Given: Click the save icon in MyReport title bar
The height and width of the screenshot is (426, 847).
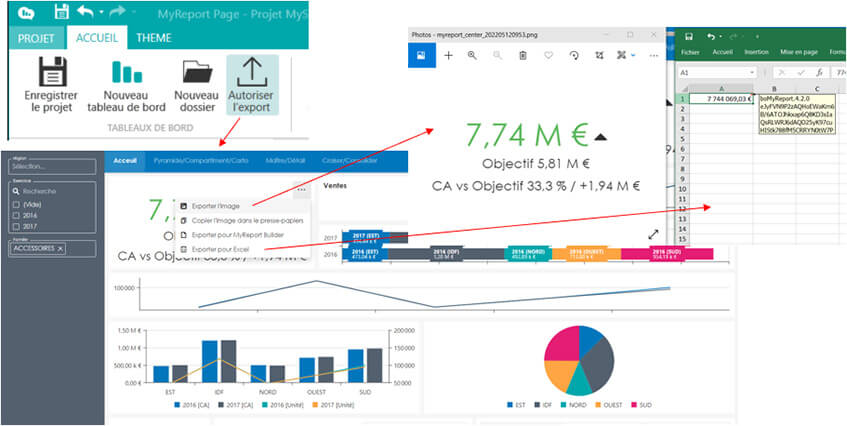Looking at the screenshot, I should click(x=62, y=12).
